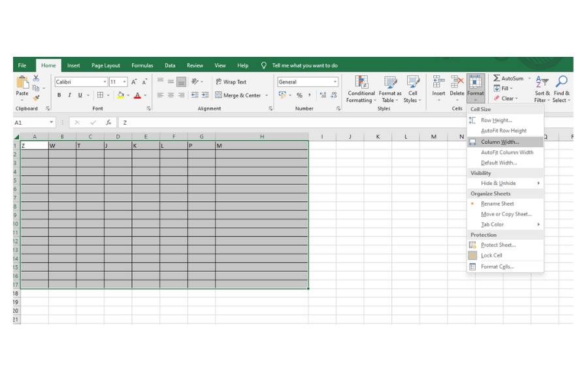Viewport: 588px width, 392px height.
Task: Click Increase Decimal icon
Action: (x=323, y=95)
